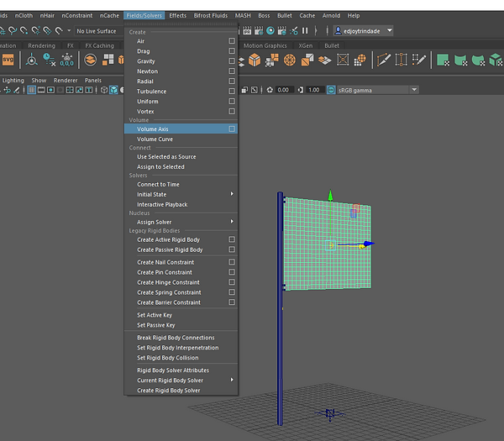This screenshot has height=441, width=504.
Task: Click the green flat square shelf icon
Action: (x=443, y=60)
